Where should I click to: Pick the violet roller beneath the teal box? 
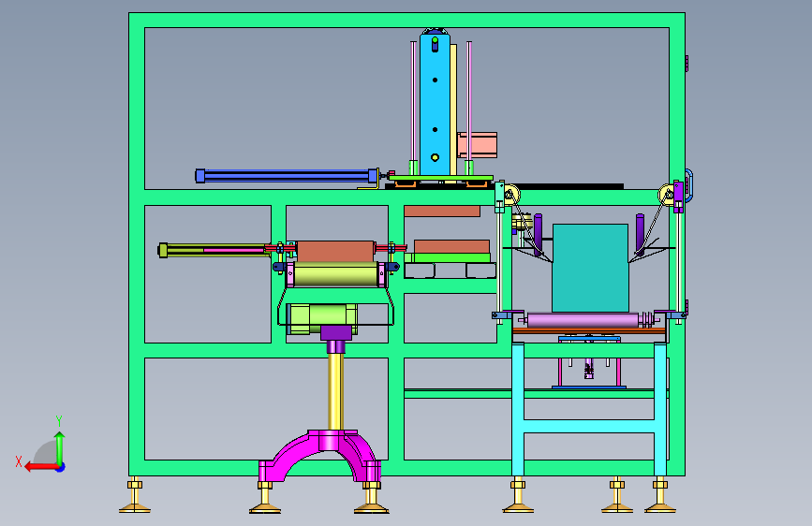pos(583,320)
